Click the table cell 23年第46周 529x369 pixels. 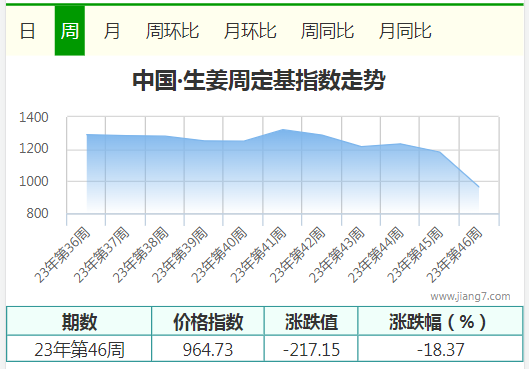coord(80,349)
